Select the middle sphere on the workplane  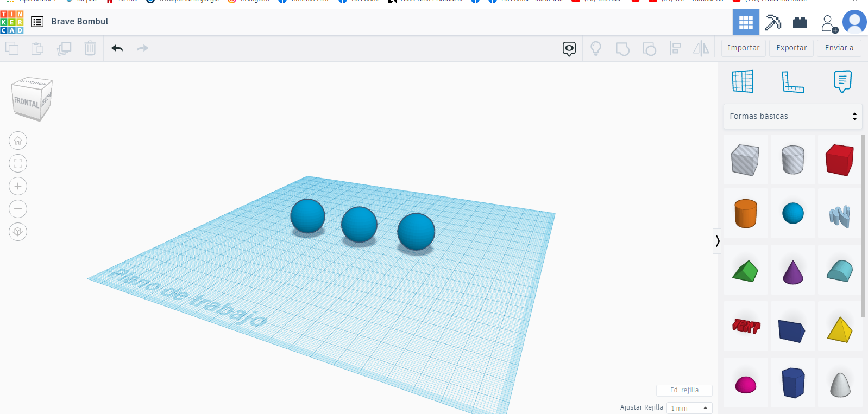click(x=359, y=224)
